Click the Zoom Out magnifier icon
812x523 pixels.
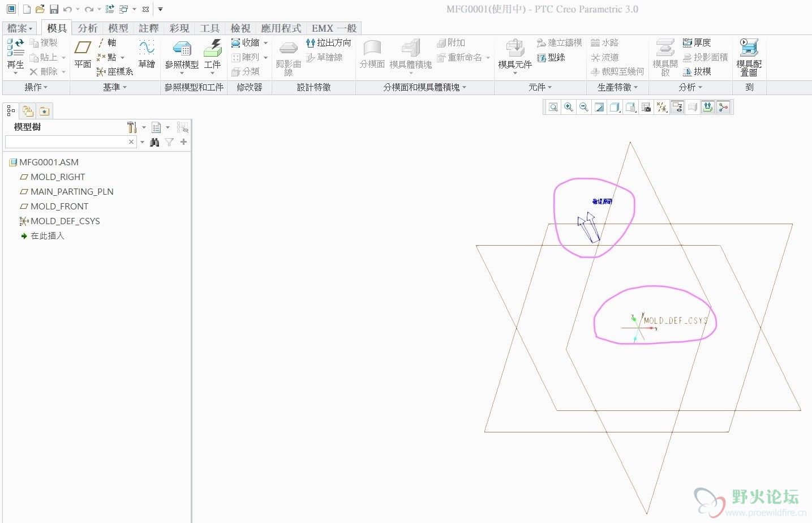(x=584, y=107)
